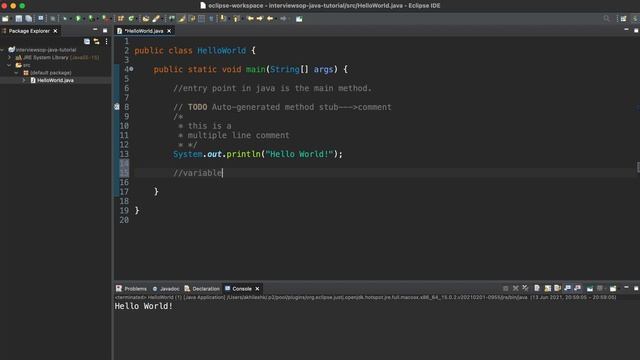
Task: Click the greyed Forward navigation arrow
Action: coord(283,19)
